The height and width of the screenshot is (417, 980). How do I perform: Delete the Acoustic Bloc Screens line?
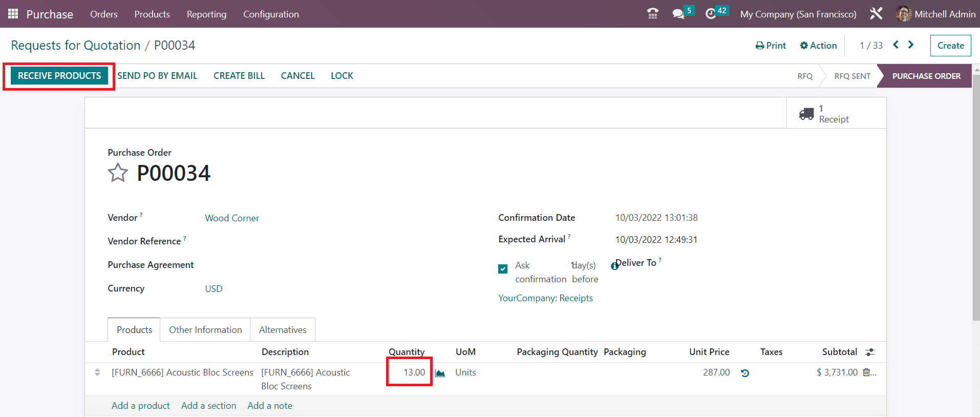coord(866,372)
